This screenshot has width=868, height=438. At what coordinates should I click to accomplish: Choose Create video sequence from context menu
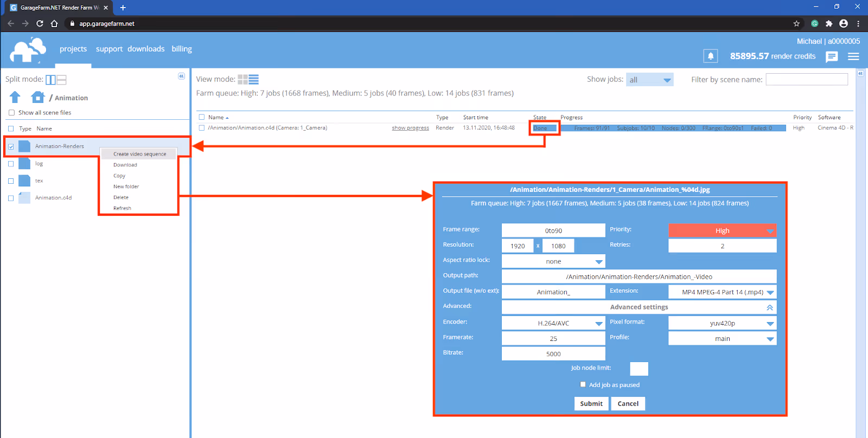pyautogui.click(x=139, y=154)
